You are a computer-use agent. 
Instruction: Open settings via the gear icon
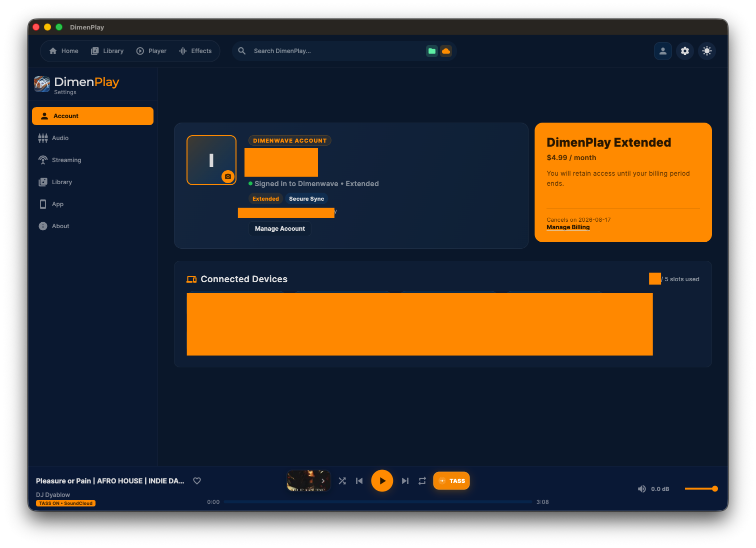pyautogui.click(x=685, y=51)
